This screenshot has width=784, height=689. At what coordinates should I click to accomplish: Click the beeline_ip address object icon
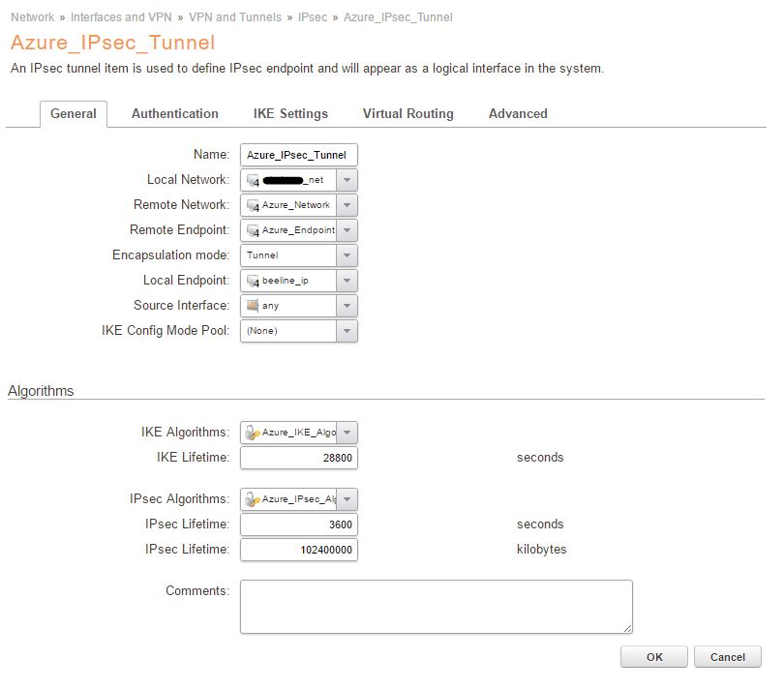coord(253,281)
